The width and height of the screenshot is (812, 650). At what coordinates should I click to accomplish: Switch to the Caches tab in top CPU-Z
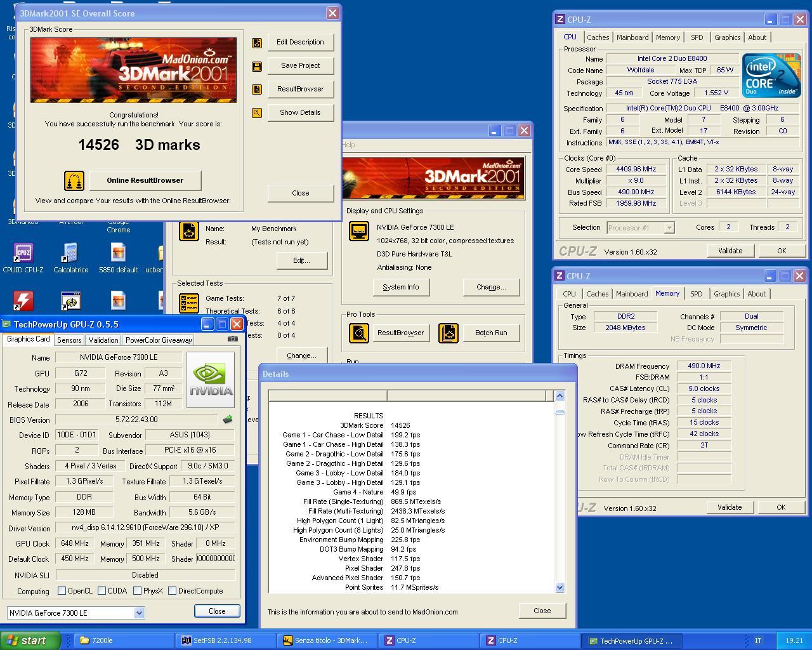[598, 37]
